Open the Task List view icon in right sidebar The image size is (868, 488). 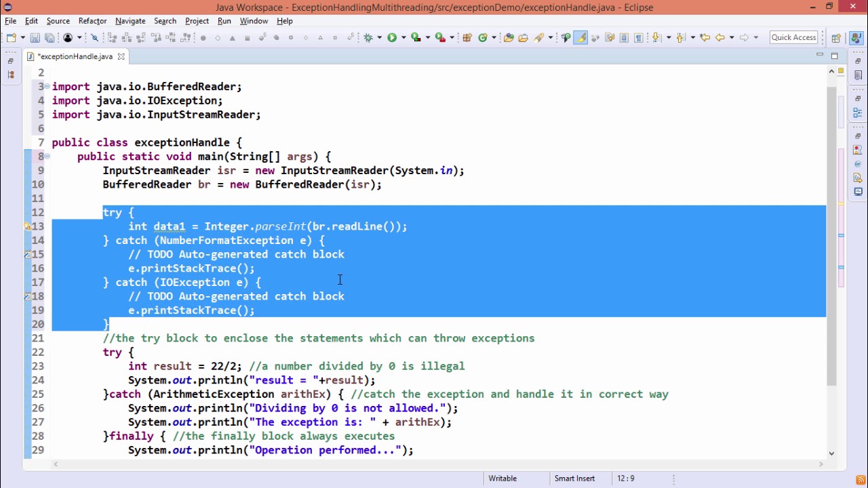click(x=858, y=75)
